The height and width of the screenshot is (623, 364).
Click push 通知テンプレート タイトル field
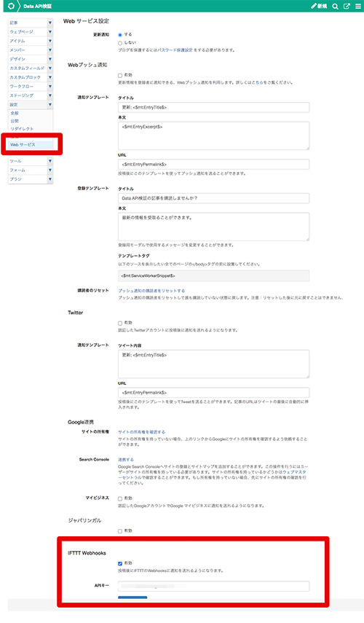point(213,107)
